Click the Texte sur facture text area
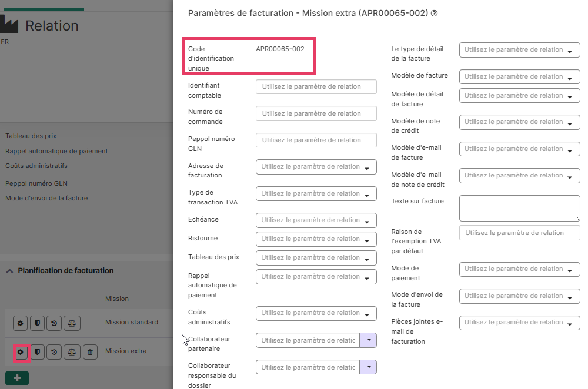The width and height of the screenshot is (588, 389). tap(519, 208)
